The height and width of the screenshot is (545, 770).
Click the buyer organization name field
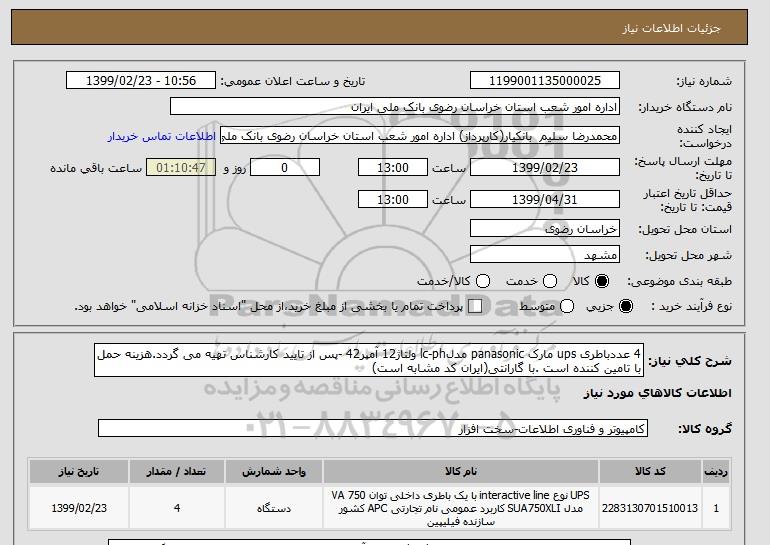click(x=395, y=107)
